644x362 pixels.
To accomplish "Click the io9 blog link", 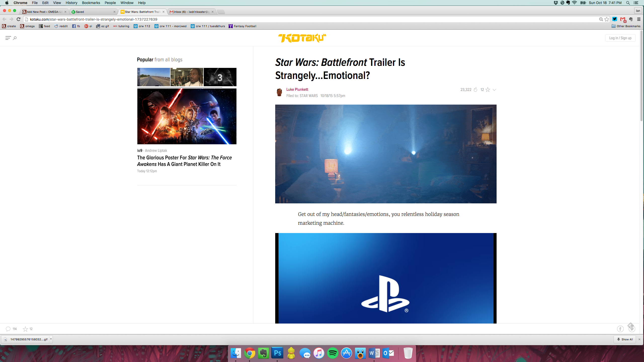I will 140,151.
